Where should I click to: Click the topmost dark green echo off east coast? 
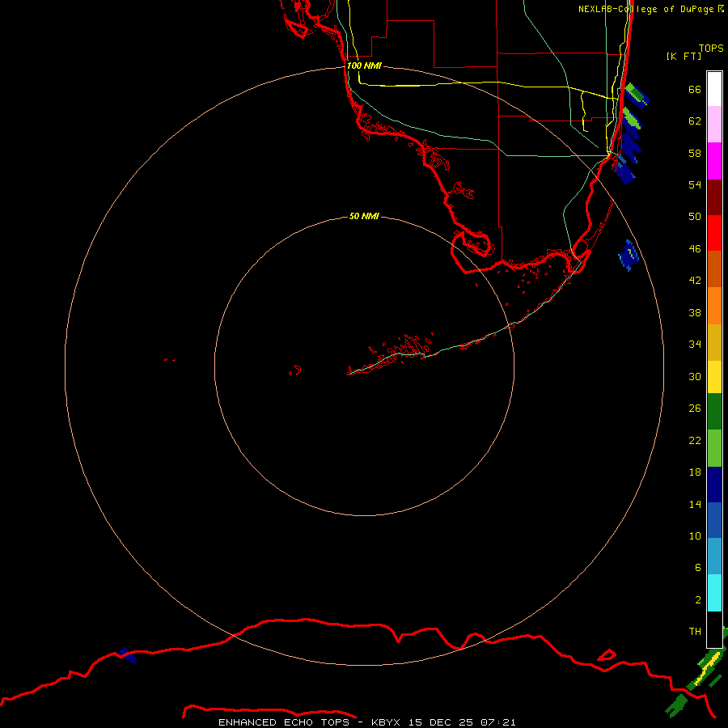[x=637, y=95]
